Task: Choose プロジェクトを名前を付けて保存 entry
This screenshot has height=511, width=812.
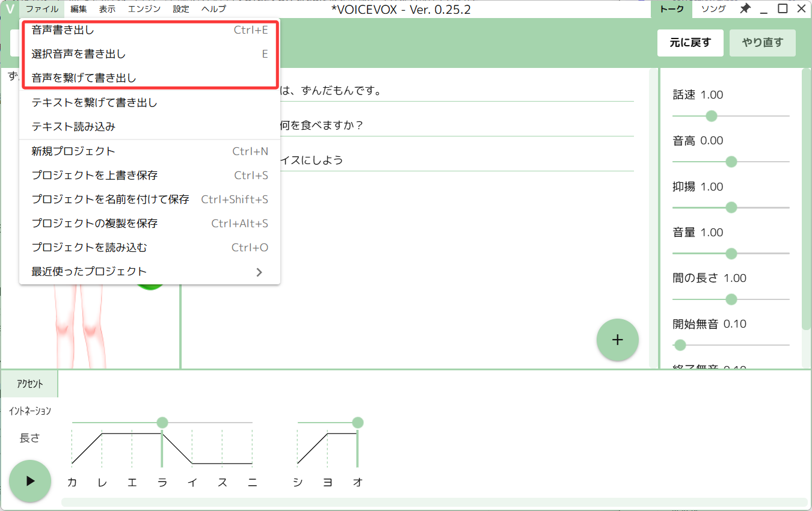Action: click(x=150, y=200)
